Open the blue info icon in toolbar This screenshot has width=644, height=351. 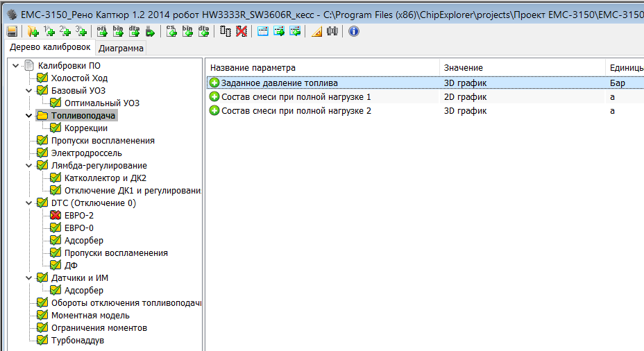coord(354,31)
